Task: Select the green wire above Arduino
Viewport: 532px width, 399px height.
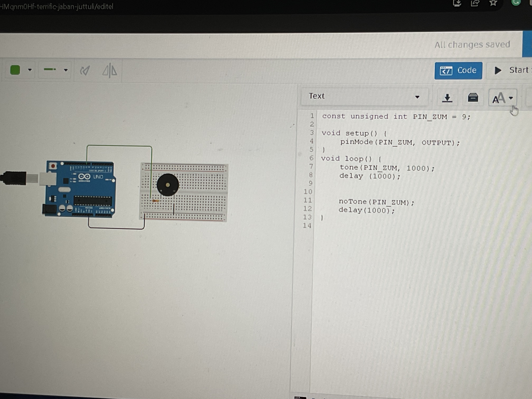Action: 119,146
